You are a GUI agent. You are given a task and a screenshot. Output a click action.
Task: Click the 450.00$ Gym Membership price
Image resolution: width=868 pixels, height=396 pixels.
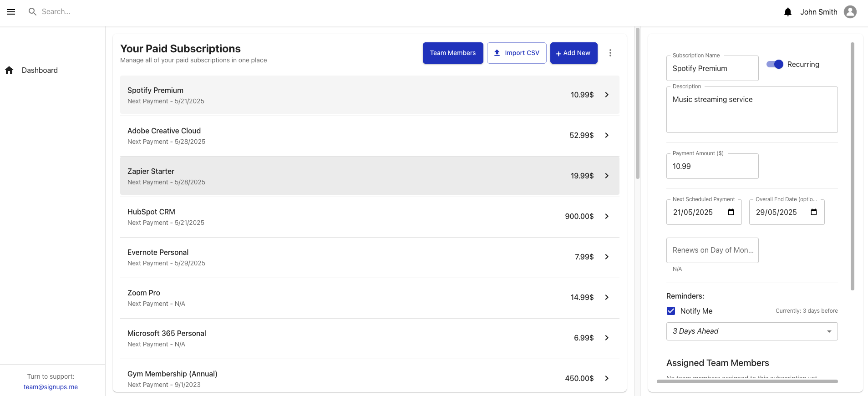[579, 378]
